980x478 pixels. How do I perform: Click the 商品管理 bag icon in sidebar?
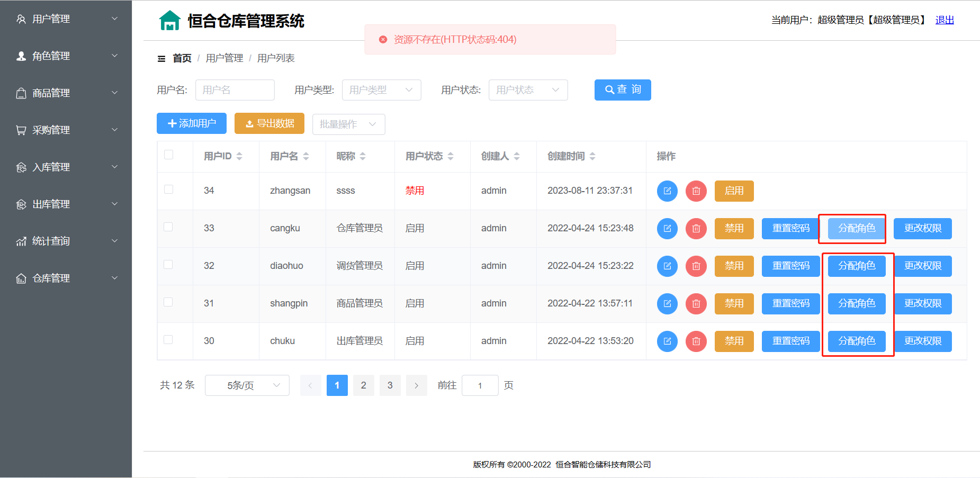click(x=21, y=93)
